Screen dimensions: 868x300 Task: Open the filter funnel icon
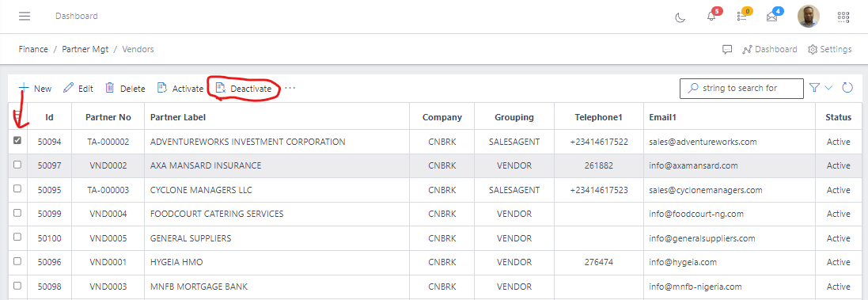point(814,87)
